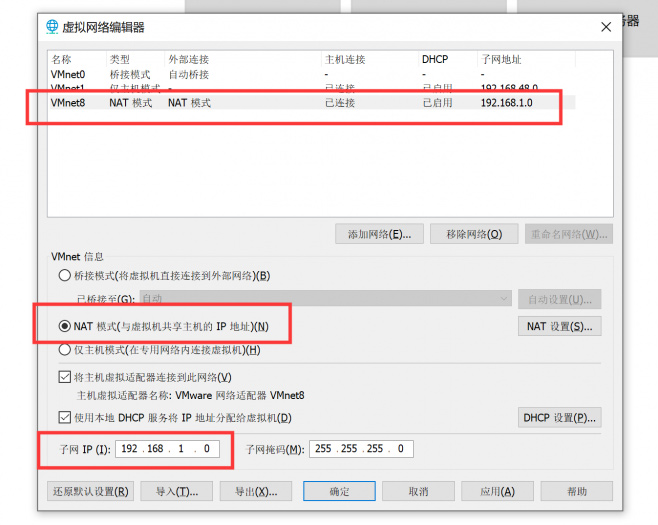Toggle the use local DHCP service checkbox
This screenshot has height=525, width=658.
(65, 418)
